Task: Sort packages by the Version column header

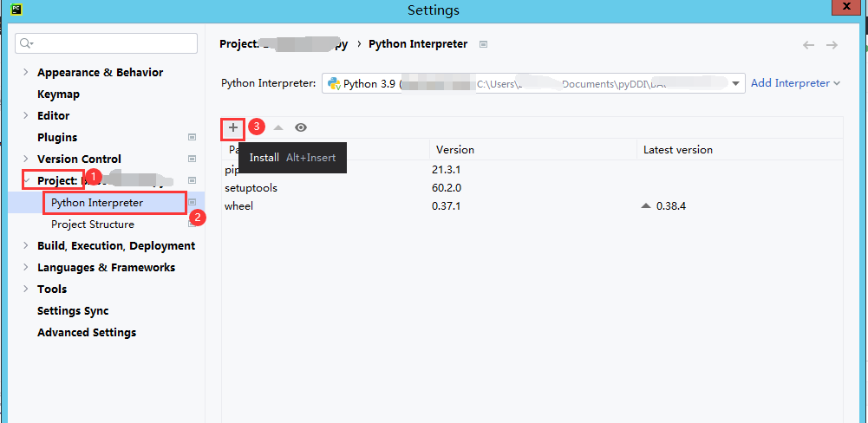Action: [533, 150]
